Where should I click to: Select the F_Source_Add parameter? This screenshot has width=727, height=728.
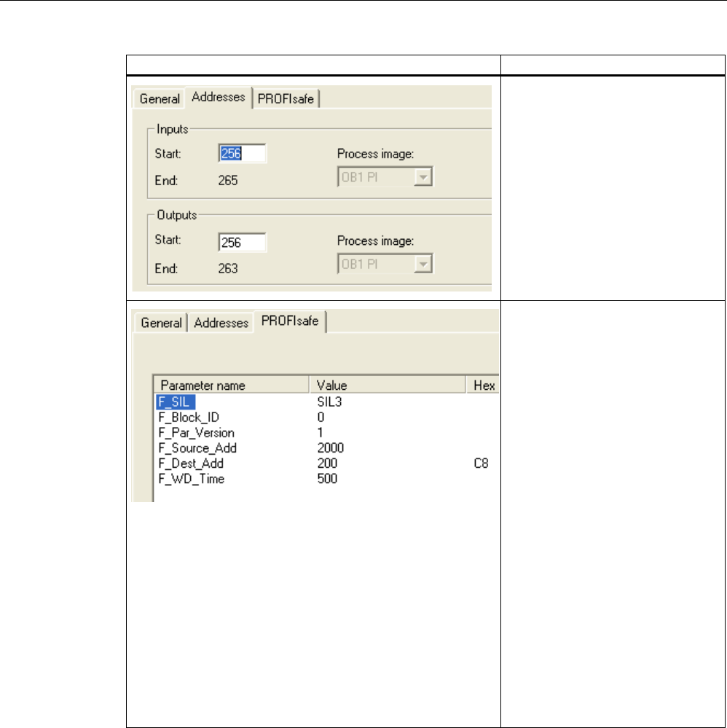click(197, 448)
